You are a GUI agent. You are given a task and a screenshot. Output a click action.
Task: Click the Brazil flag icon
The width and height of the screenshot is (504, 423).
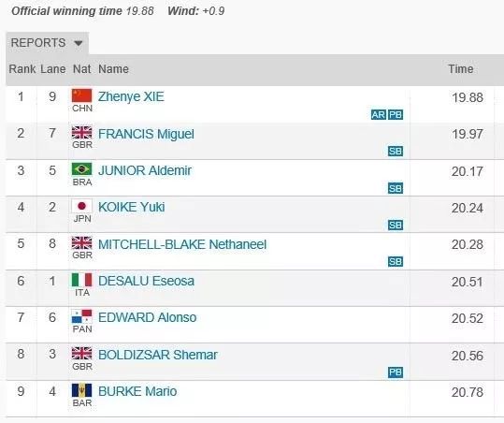click(x=81, y=169)
